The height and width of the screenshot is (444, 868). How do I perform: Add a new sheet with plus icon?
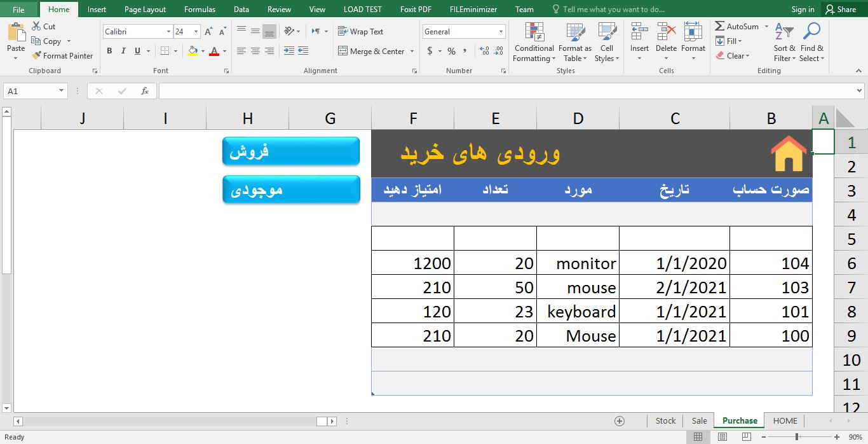tap(620, 420)
